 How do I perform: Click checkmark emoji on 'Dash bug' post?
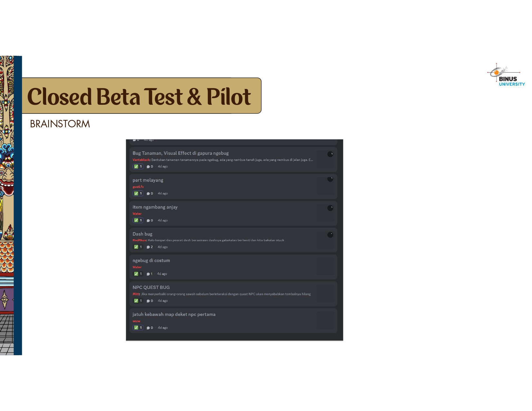pos(136,247)
